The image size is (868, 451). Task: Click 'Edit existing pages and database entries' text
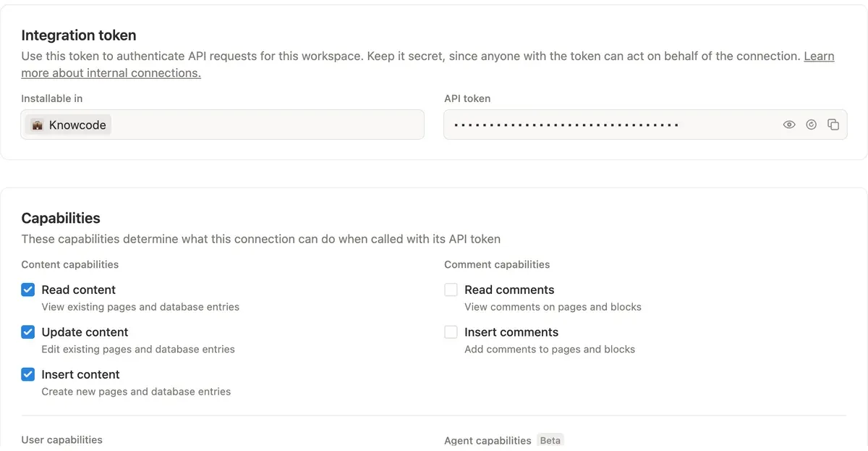pos(138,349)
